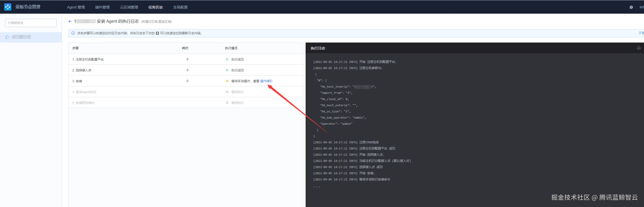Click the grey status dot of 安装预设插件
Viewport: 644px width, 207px height.
pos(227,103)
